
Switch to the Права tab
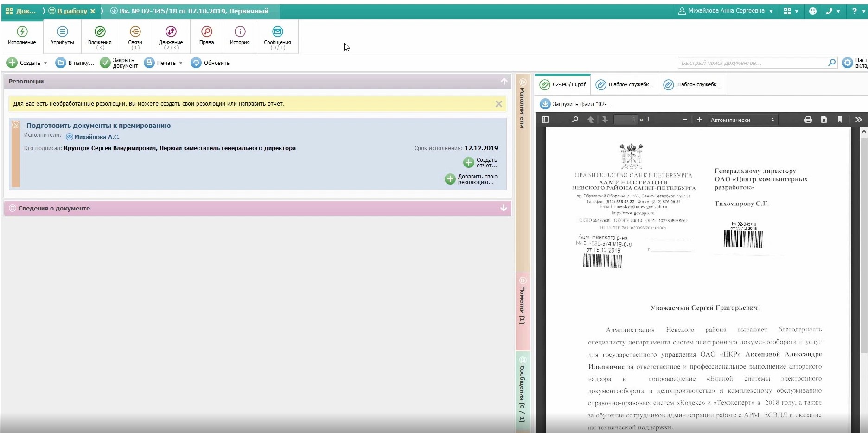(x=206, y=36)
